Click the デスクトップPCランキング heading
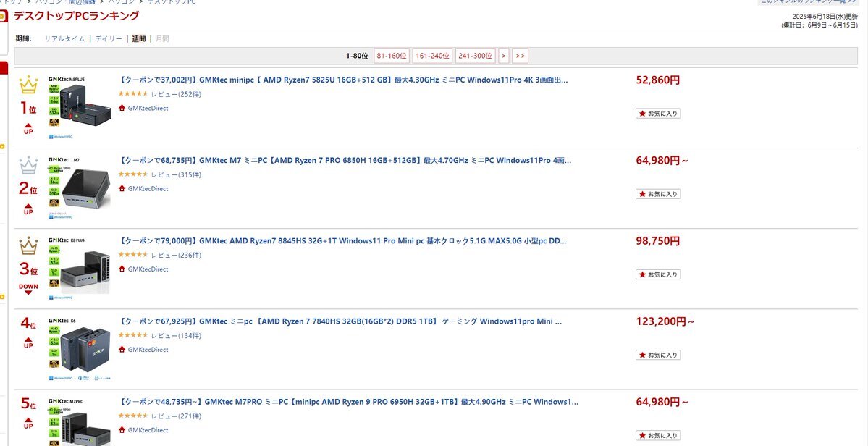The image size is (868, 446). pyautogui.click(x=77, y=16)
